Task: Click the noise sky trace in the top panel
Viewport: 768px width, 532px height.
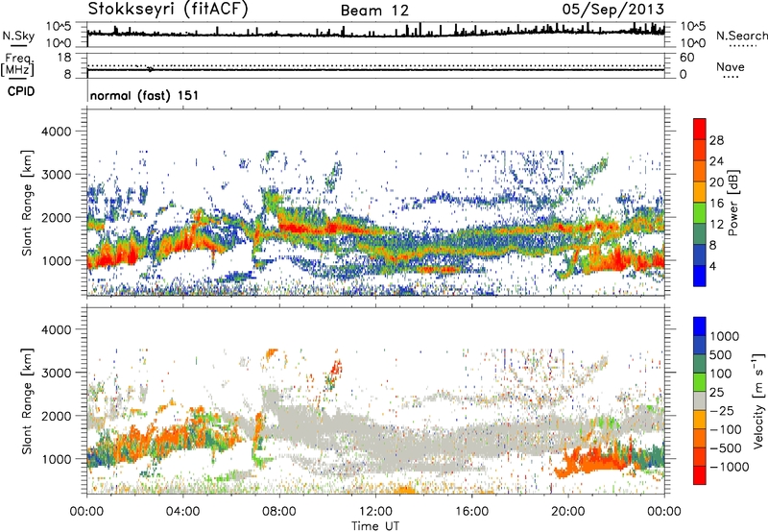Action: [x=375, y=34]
